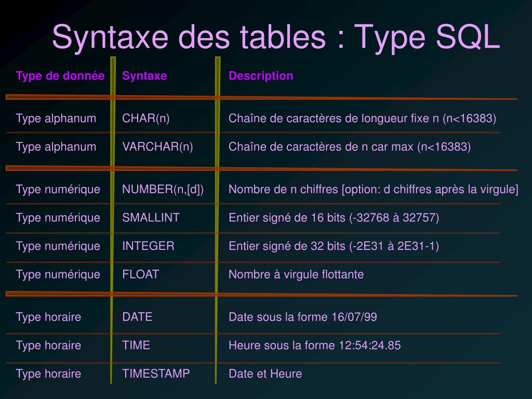Click the 'FLOAT' syntax cell
Viewport: 532px width, 399px height.
point(140,274)
